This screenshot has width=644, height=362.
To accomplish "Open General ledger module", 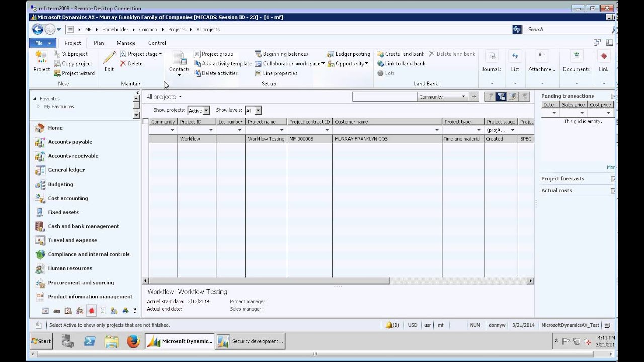I will tap(66, 170).
